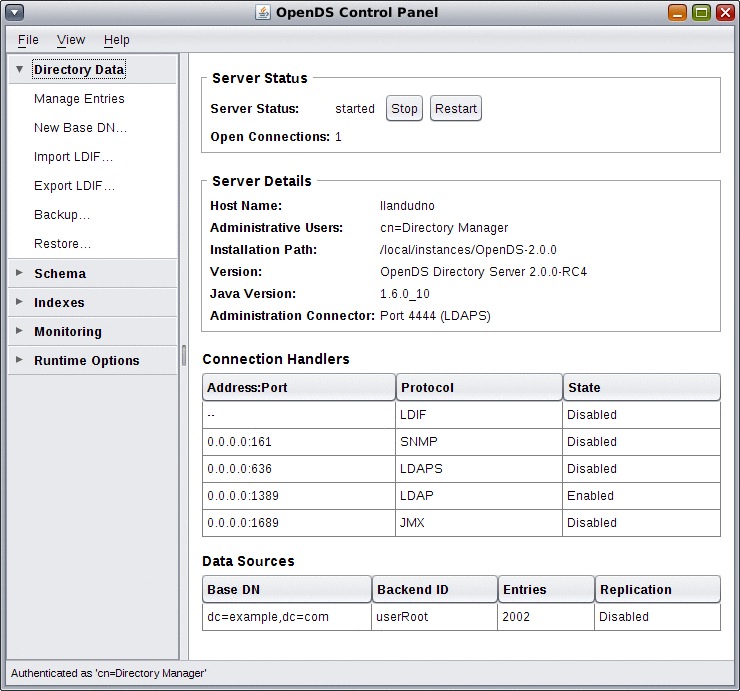
Task: Select the 0.0.0.0:161 address cell
Action: [299, 442]
